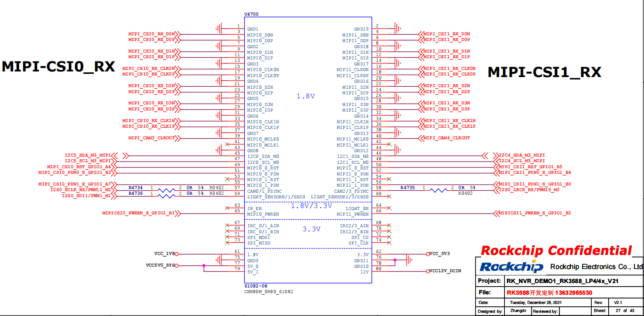The height and width of the screenshot is (316, 644).
Task: Select the ground symbol at GND1 pin 1
Action: (219, 29)
